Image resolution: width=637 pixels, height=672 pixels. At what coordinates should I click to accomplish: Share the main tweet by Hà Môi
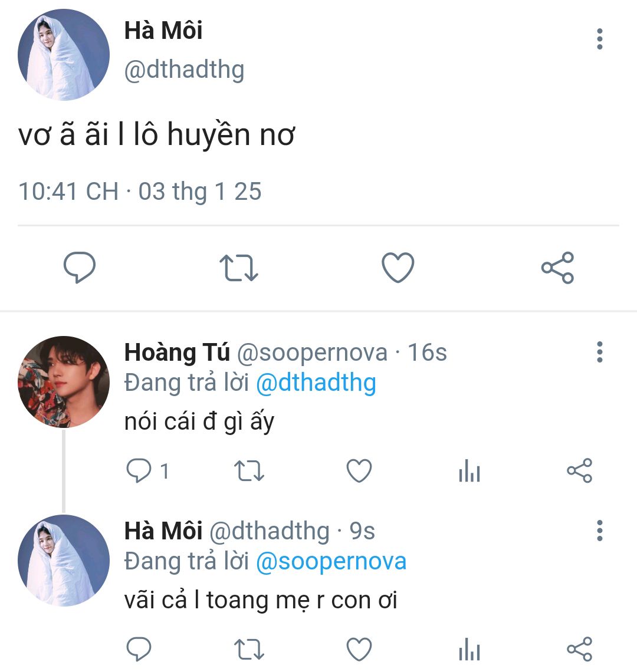pyautogui.click(x=557, y=268)
